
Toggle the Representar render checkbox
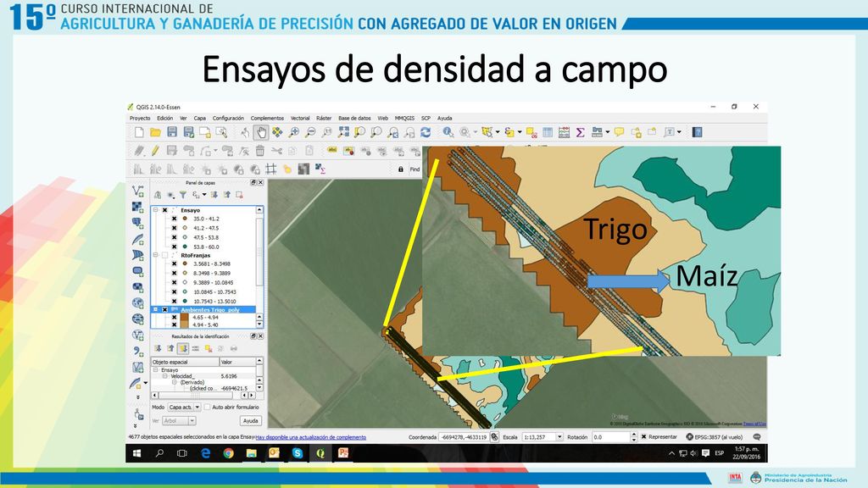[x=644, y=437]
